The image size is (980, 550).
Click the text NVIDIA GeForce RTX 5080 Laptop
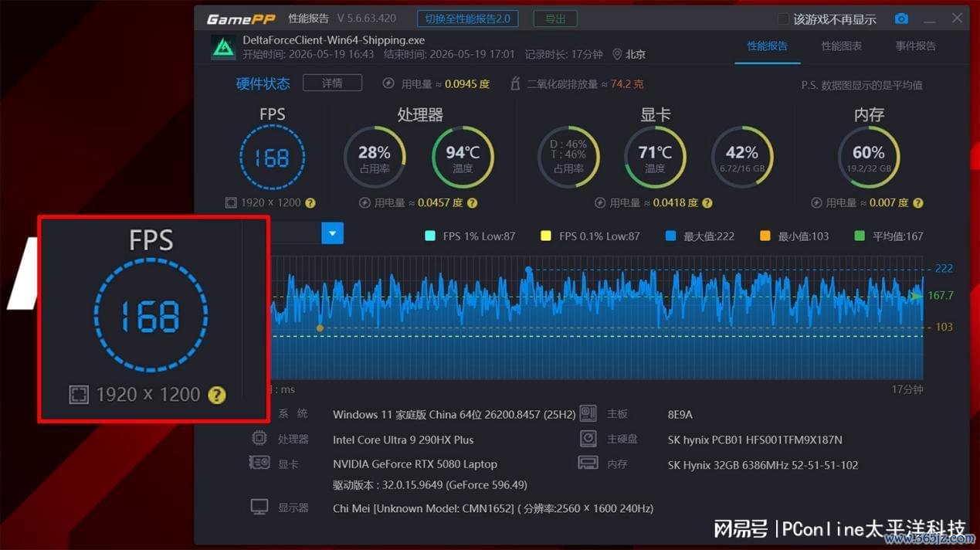(415, 464)
